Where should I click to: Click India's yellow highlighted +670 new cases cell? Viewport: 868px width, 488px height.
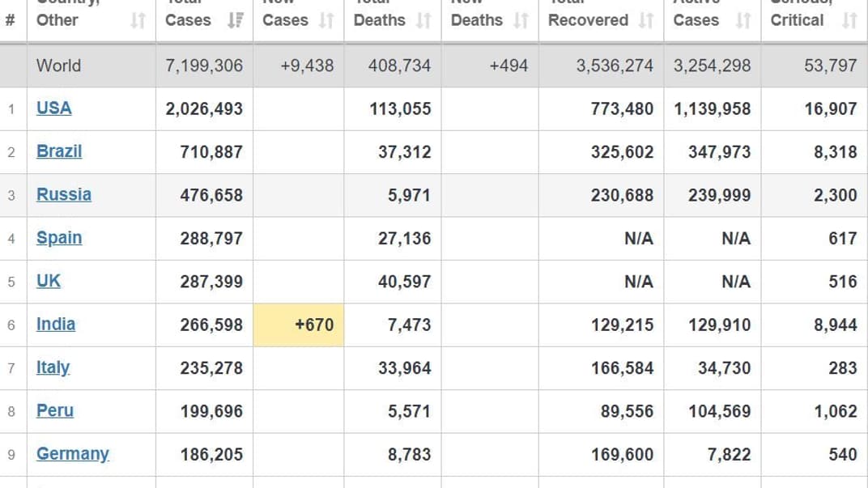pos(299,325)
